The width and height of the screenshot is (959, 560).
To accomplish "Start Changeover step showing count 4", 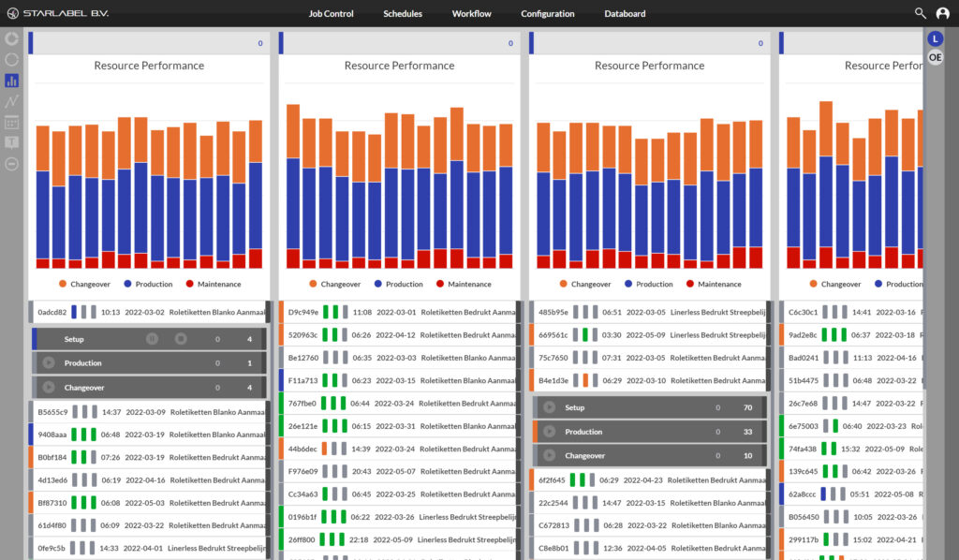I will pos(49,388).
